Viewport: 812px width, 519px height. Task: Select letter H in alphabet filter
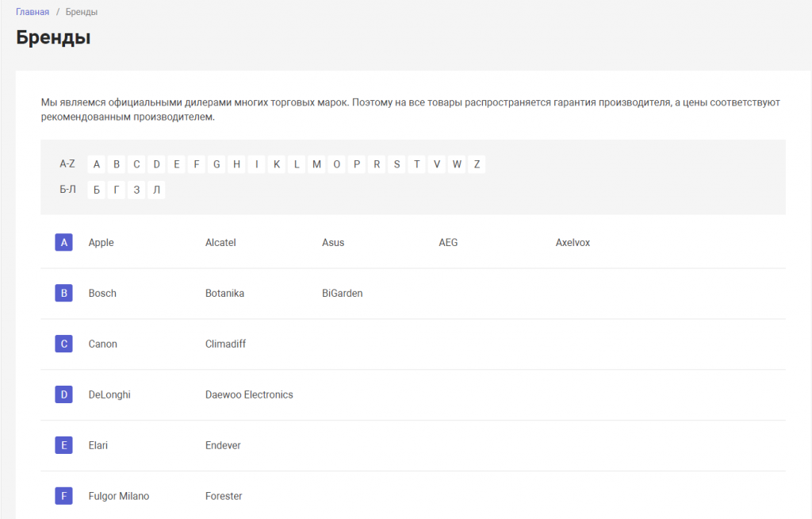click(x=236, y=164)
